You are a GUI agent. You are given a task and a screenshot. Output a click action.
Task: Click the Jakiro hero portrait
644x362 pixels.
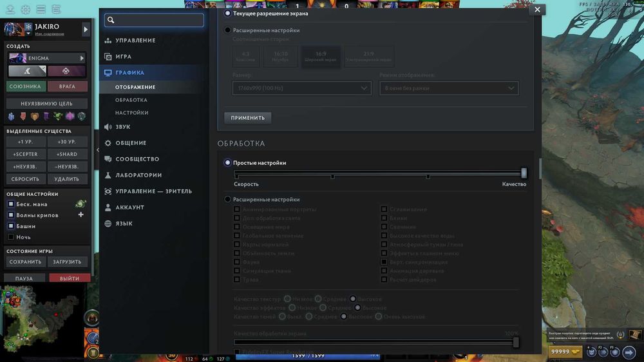click(14, 29)
